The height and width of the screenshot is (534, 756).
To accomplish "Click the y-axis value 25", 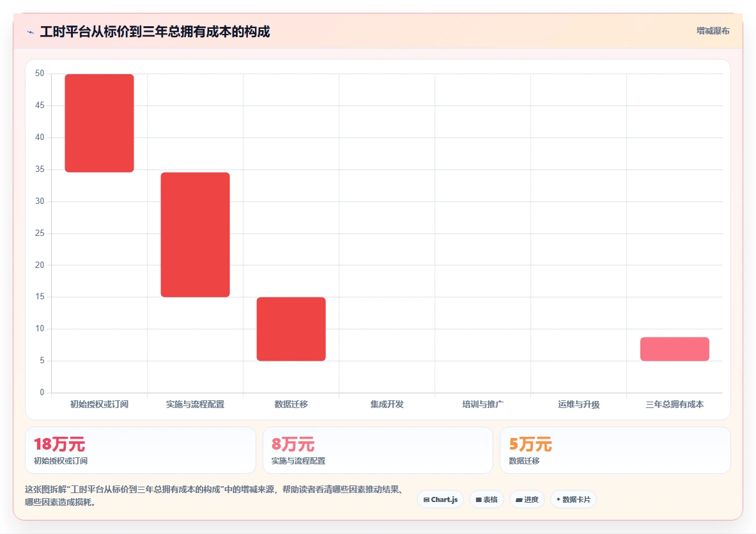I will pyautogui.click(x=40, y=233).
